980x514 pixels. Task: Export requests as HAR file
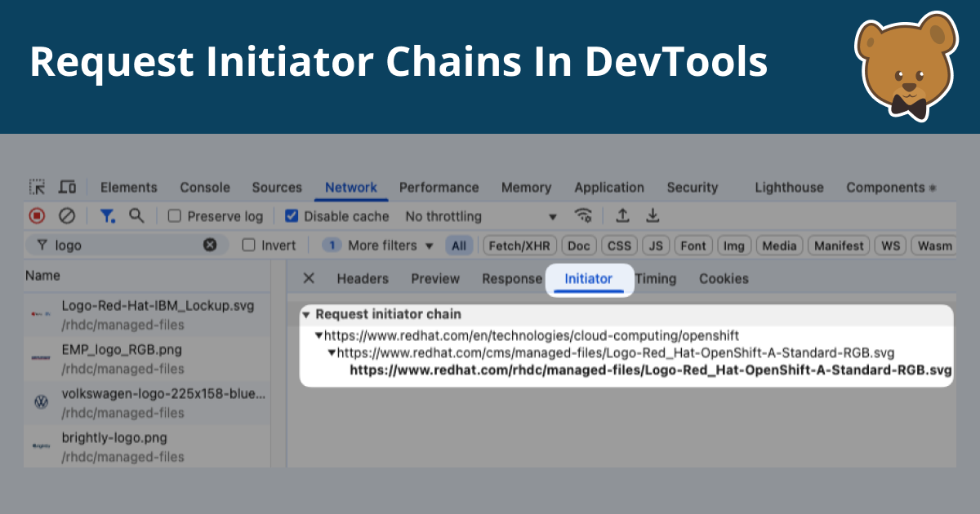[x=653, y=215]
